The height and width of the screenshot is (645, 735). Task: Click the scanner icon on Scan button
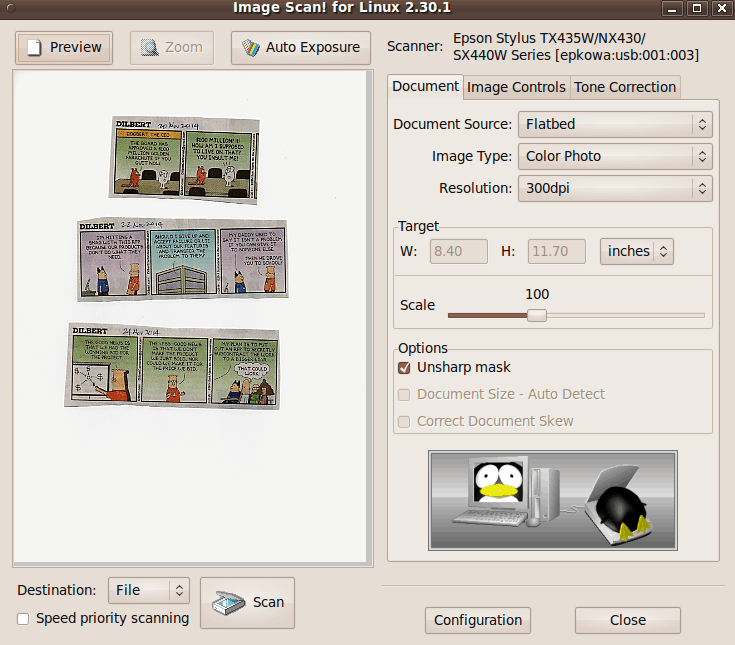coord(228,603)
